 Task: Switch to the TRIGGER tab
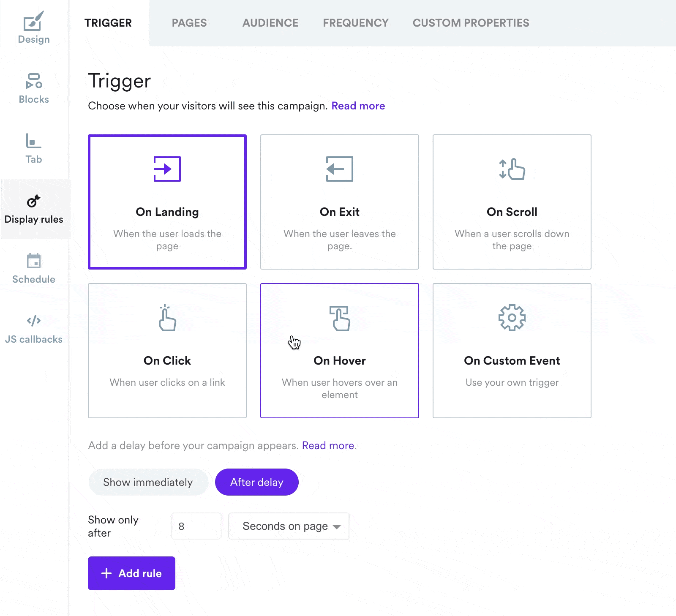pos(108,23)
